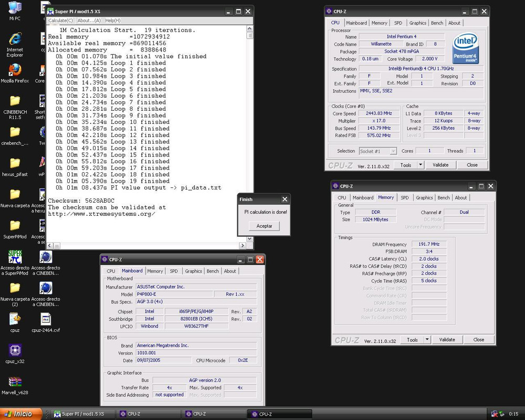Viewport: 525px width, 420px height.
Task: Click Close button in CPU window
Action: (472, 165)
